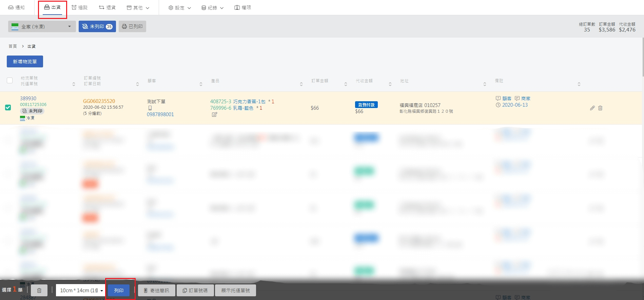
Task: Click the sort arrows on 顧客 column
Action: (x=201, y=84)
